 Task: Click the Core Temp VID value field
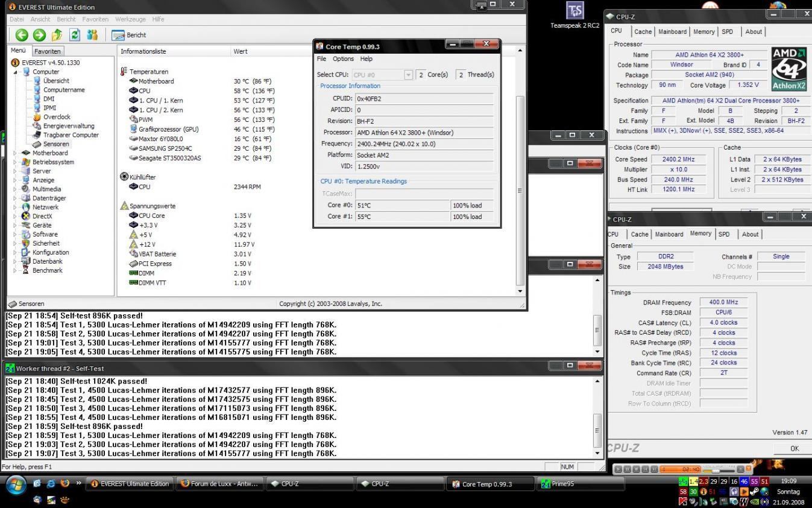point(424,167)
